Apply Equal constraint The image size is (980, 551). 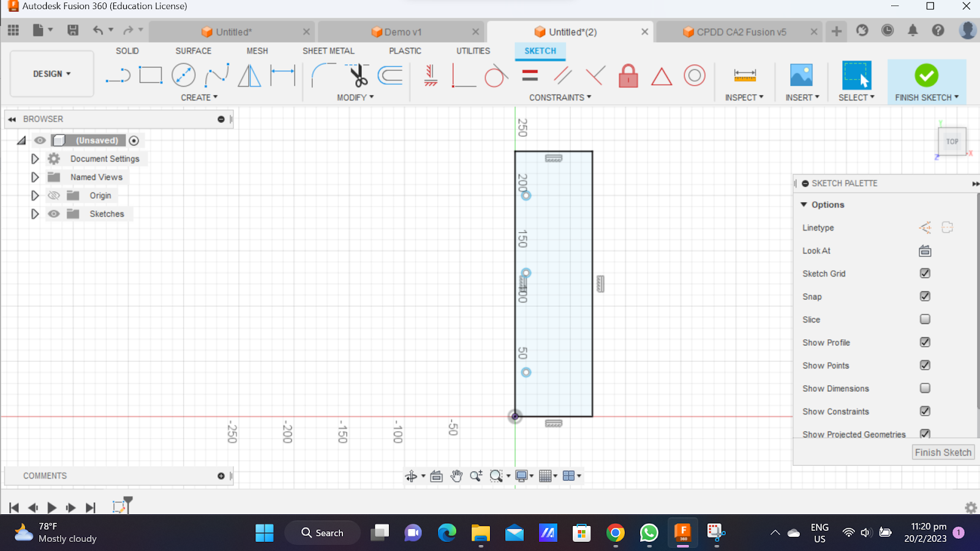pyautogui.click(x=530, y=75)
